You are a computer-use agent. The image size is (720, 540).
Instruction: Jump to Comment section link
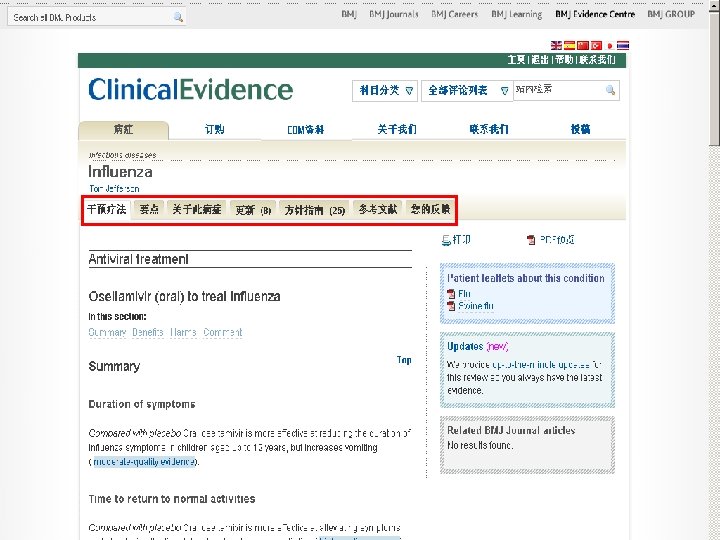223,332
